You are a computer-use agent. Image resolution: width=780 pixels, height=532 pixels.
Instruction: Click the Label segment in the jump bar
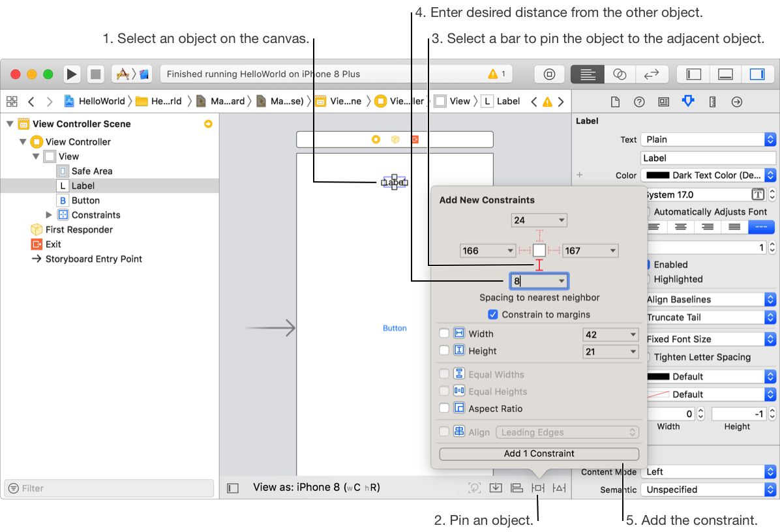502,102
